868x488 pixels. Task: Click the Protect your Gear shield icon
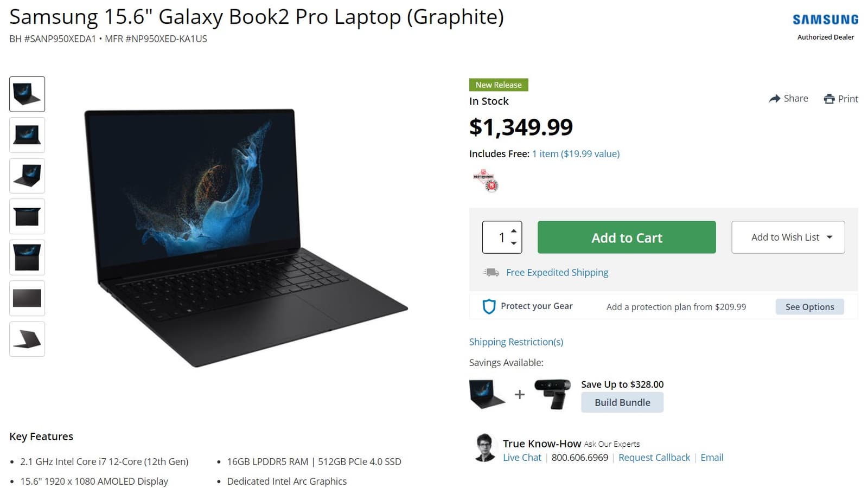tap(489, 306)
